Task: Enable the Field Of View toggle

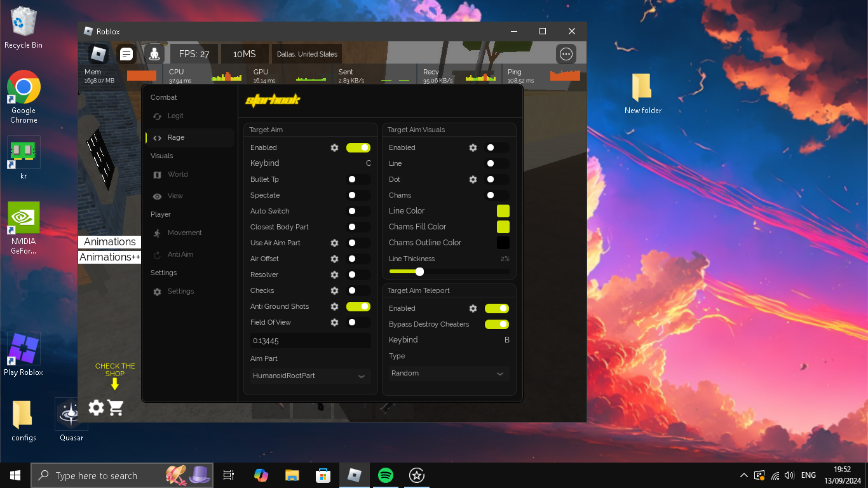Action: (x=358, y=322)
